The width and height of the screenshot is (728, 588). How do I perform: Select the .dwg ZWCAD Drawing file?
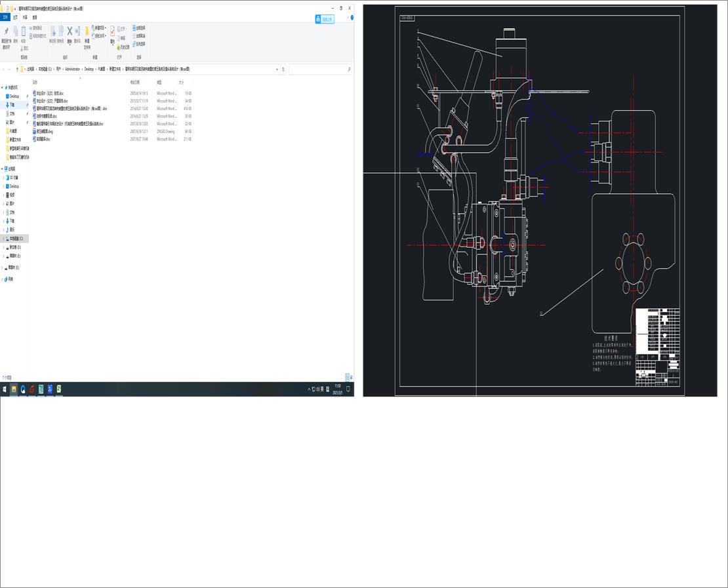click(x=45, y=131)
